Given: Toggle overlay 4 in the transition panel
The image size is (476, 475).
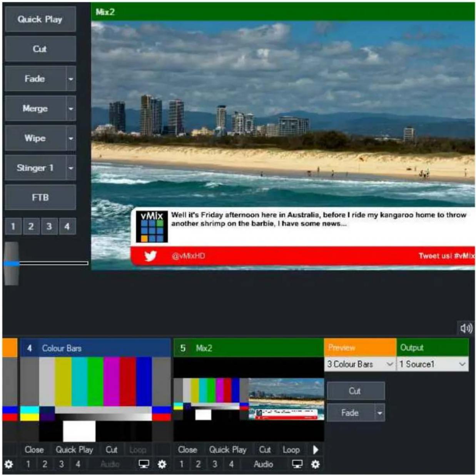Looking at the screenshot, I should point(67,226).
